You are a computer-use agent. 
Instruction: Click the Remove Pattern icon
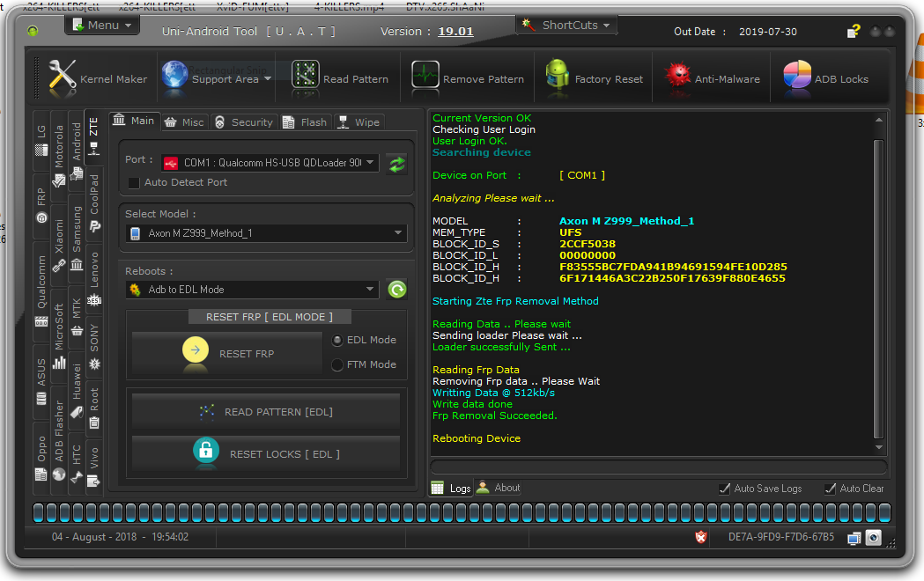click(x=425, y=76)
